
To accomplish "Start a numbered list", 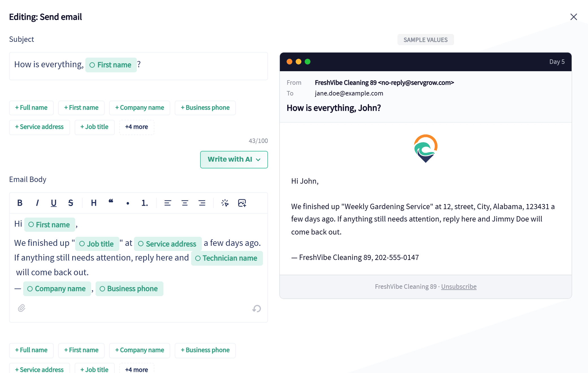I will tap(145, 203).
